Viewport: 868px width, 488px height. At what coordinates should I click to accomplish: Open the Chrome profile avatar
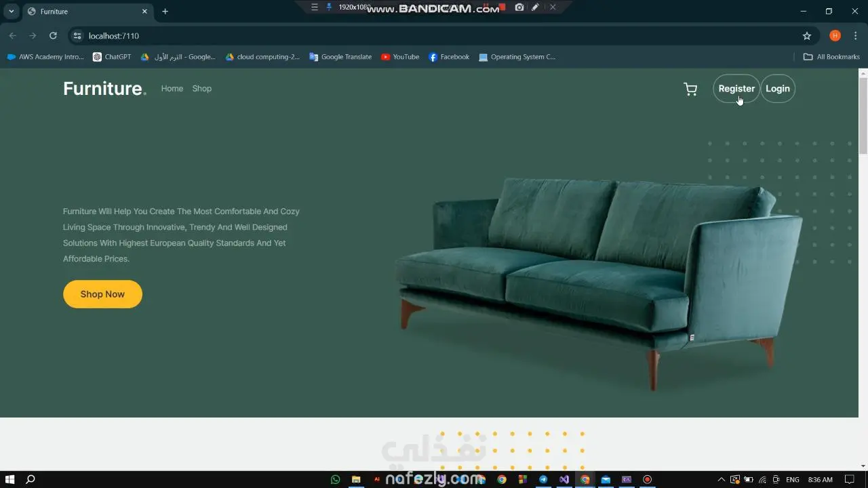(x=835, y=36)
